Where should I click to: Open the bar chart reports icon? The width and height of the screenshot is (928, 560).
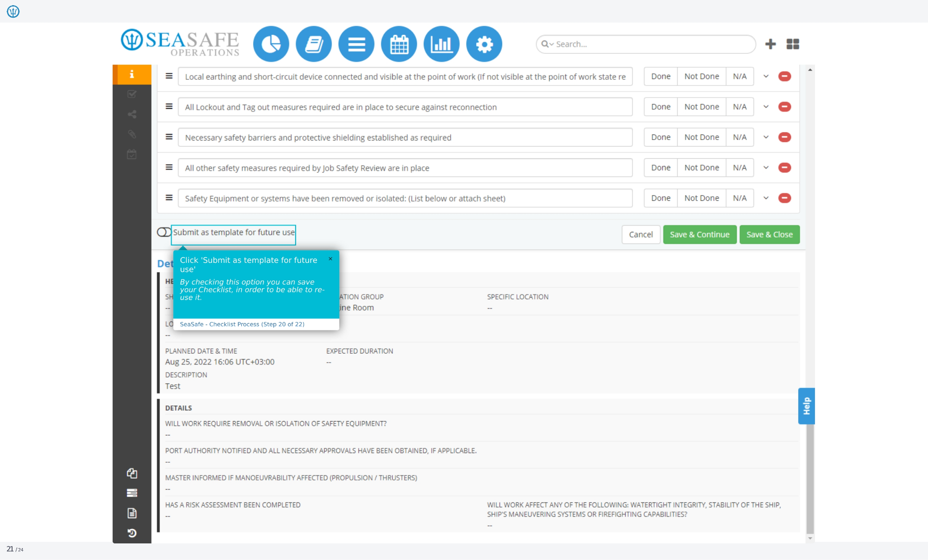coord(441,44)
